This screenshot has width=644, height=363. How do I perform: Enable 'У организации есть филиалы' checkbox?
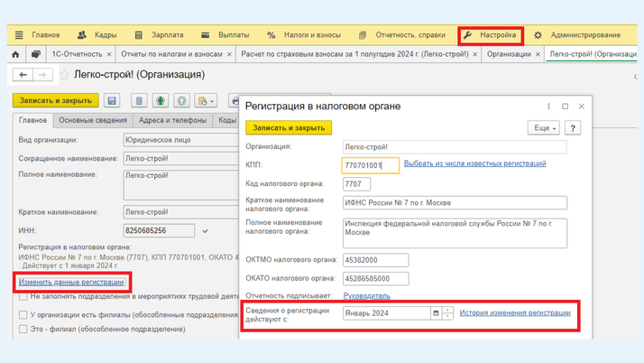tap(23, 315)
